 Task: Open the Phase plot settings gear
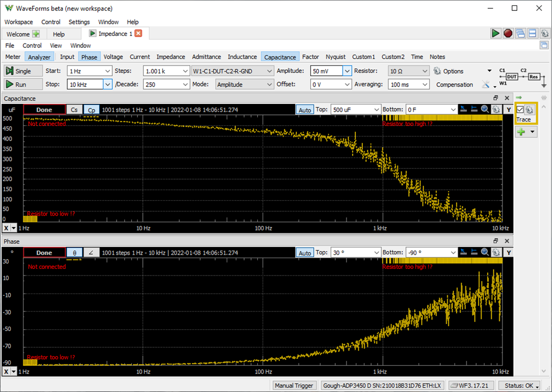click(x=496, y=252)
